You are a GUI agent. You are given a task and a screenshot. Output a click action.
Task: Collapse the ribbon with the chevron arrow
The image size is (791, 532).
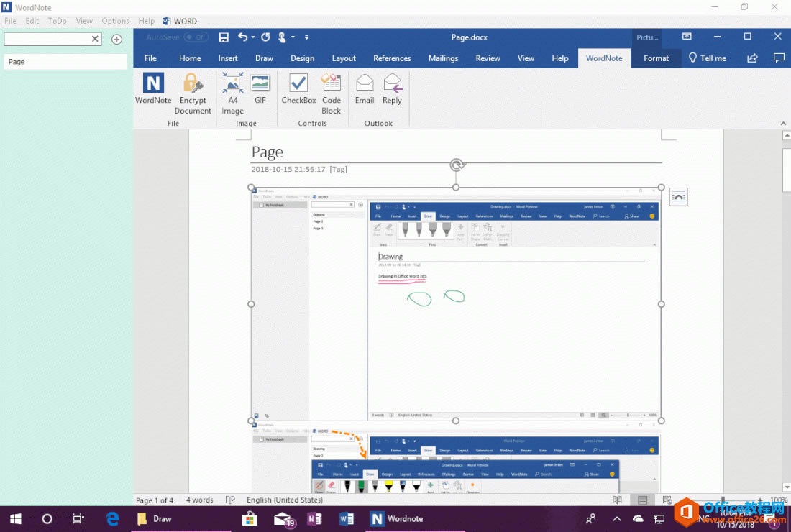[783, 124]
